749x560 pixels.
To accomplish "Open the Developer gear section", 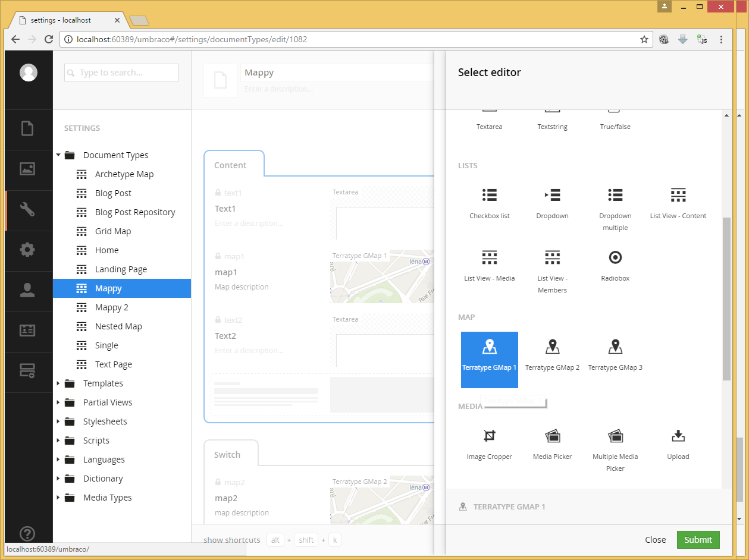I will coord(27,250).
